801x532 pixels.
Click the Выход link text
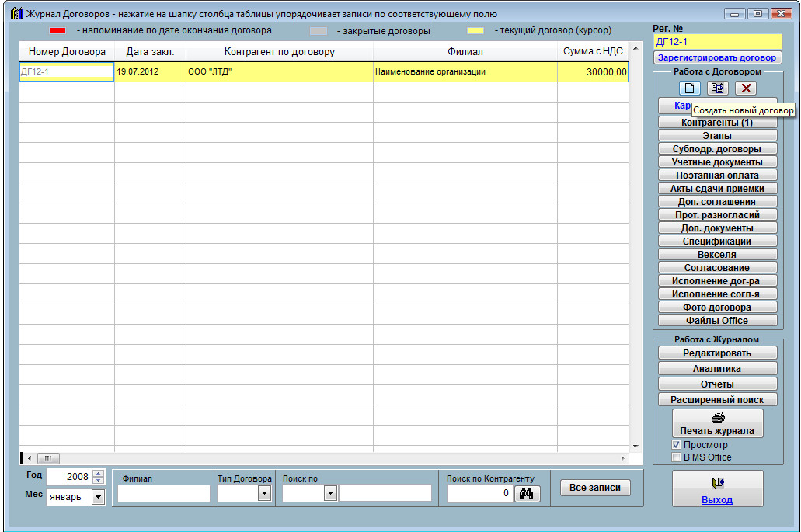[x=717, y=500]
